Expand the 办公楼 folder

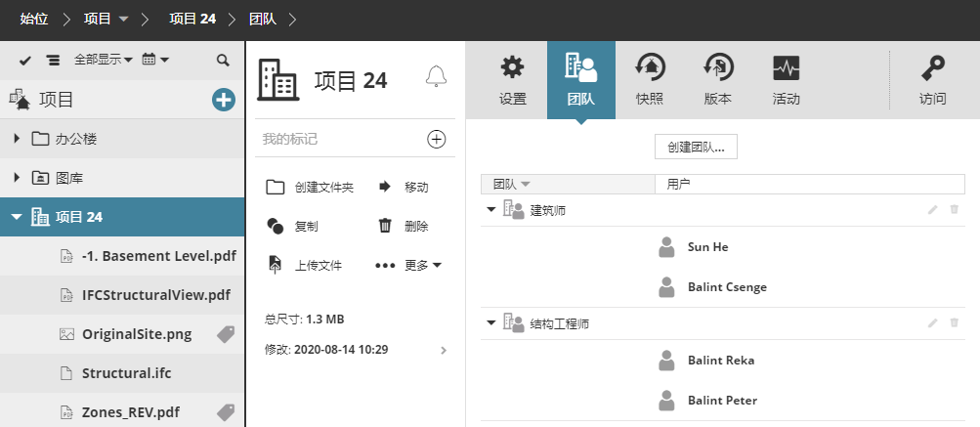point(17,139)
